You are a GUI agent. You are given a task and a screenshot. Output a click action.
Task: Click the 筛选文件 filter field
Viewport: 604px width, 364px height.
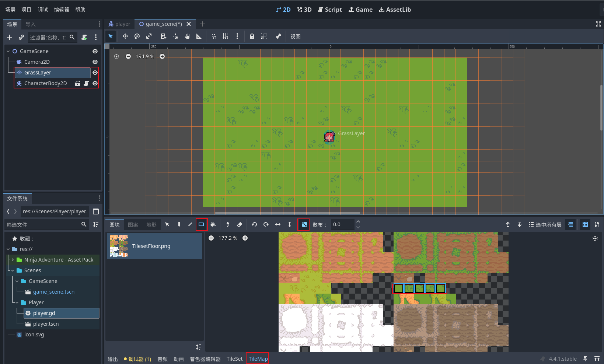pos(46,224)
